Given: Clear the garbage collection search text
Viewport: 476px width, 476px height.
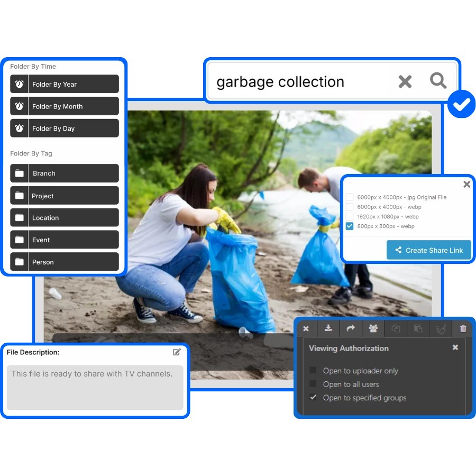Looking at the screenshot, I should (x=405, y=81).
